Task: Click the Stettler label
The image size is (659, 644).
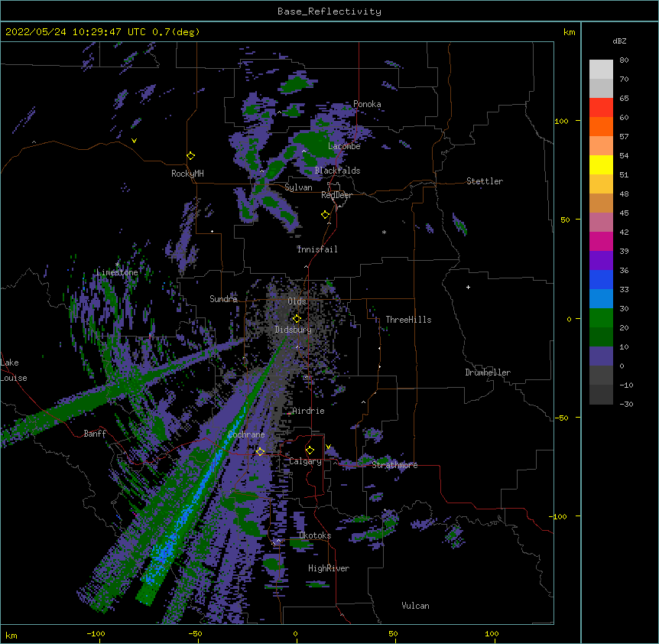Action: point(485,181)
